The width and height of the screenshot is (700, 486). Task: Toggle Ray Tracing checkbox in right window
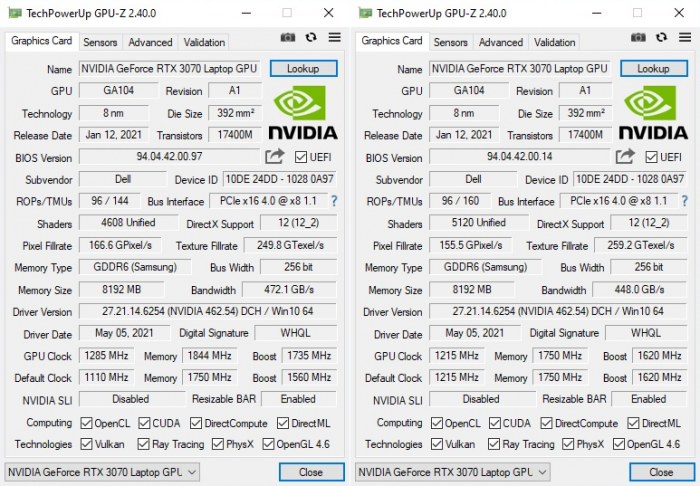(x=494, y=444)
